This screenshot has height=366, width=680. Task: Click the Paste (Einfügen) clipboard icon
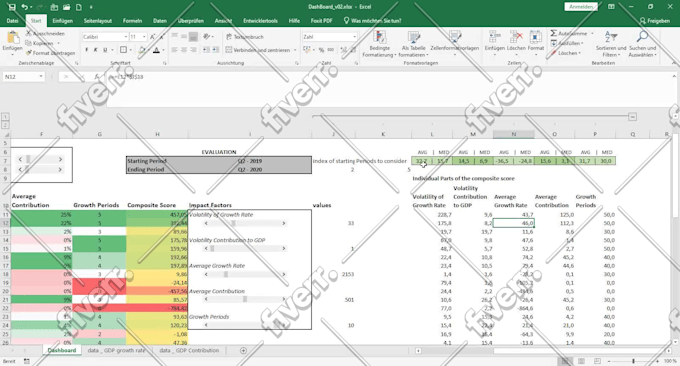coord(13,38)
